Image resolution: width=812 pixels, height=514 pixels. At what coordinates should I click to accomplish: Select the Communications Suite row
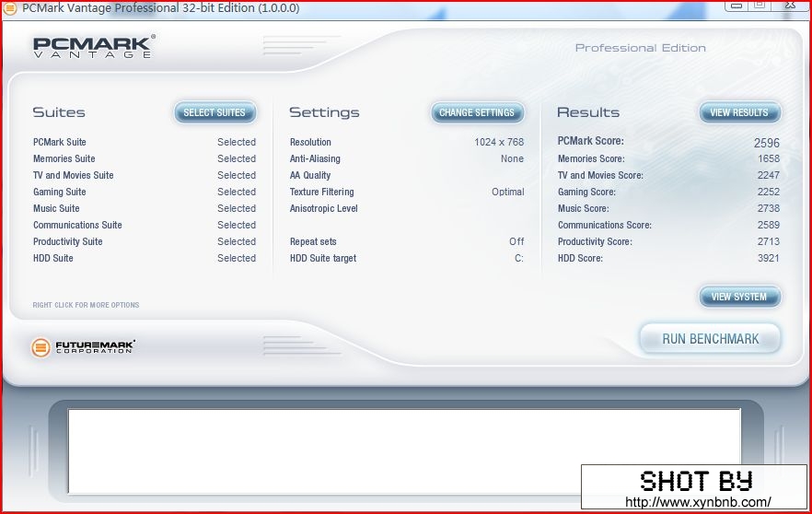click(145, 225)
